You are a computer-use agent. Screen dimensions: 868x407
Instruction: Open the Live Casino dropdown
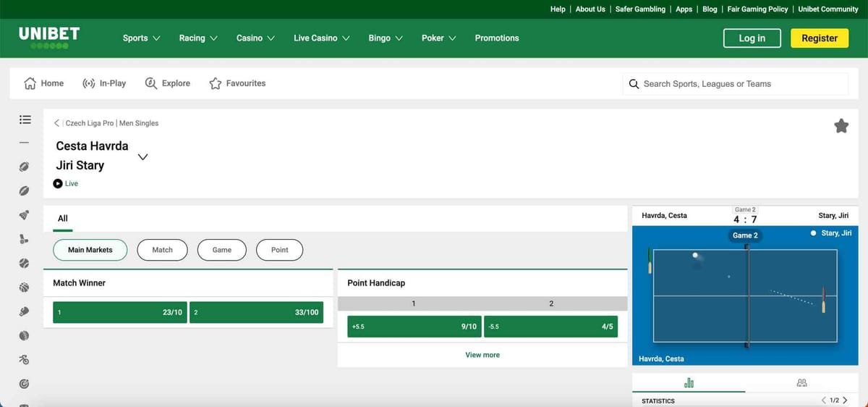point(322,38)
